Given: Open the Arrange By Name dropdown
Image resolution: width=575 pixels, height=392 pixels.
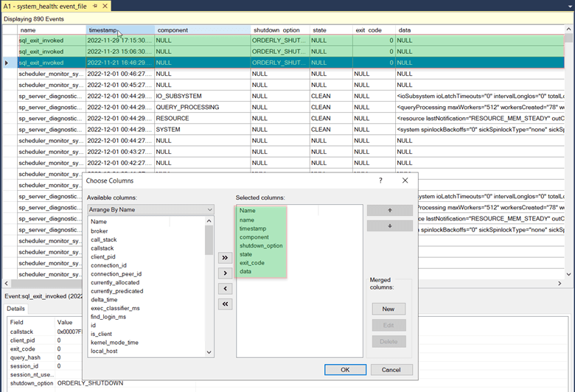Looking at the screenshot, I should (x=150, y=209).
